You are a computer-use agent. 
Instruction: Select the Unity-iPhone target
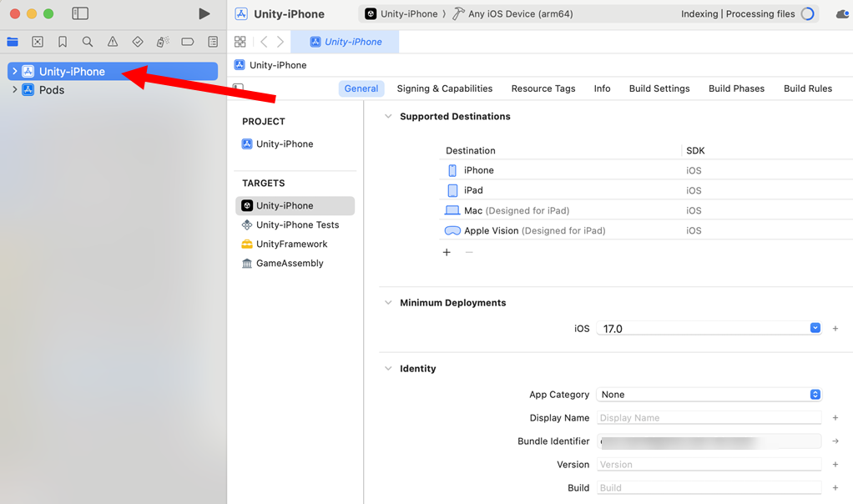click(295, 205)
